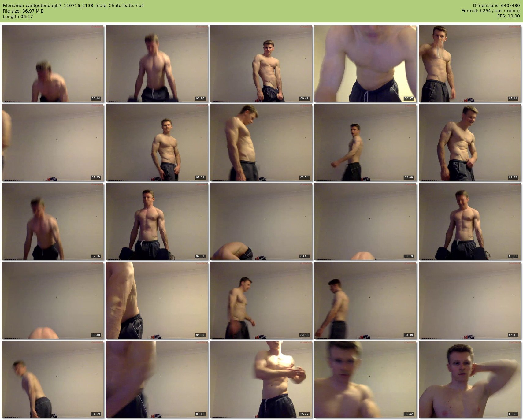Open the thumbnail stamped 02:08
This screenshot has width=523, height=420.
click(365, 143)
